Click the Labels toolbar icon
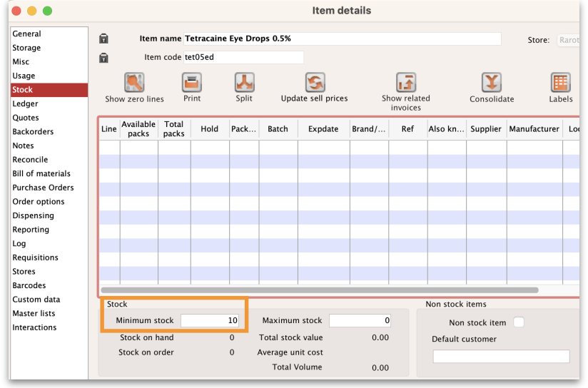This screenshot has width=588, height=388. click(x=560, y=83)
